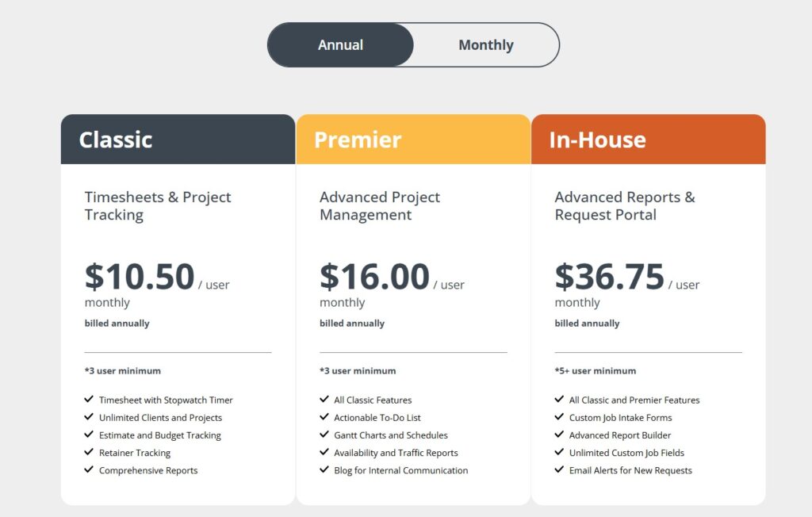Select the Annual billing option
The width and height of the screenshot is (812, 517).
(x=340, y=45)
